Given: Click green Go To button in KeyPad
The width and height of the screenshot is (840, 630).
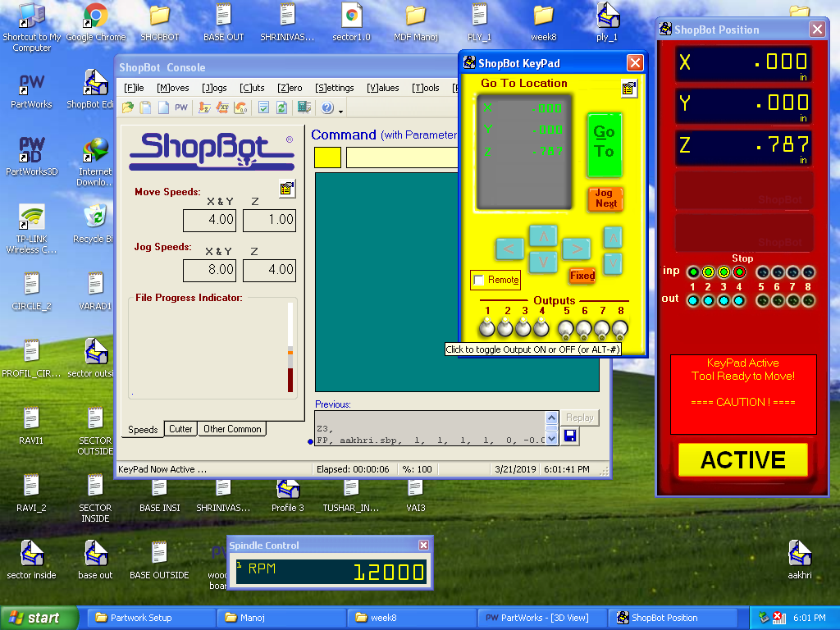Looking at the screenshot, I should click(x=605, y=144).
